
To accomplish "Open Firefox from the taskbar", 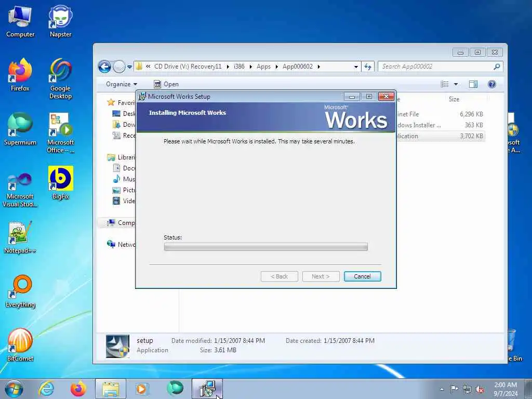I will [78, 389].
